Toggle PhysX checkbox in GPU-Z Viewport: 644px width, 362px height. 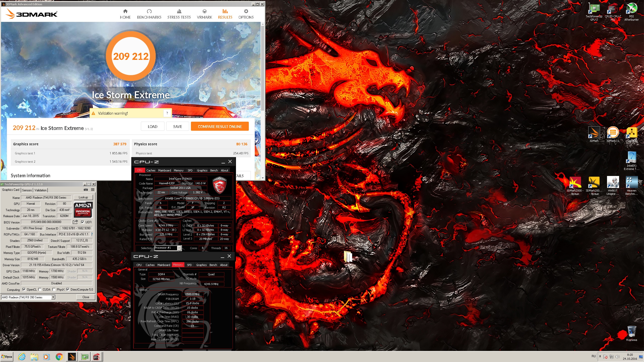(54, 289)
